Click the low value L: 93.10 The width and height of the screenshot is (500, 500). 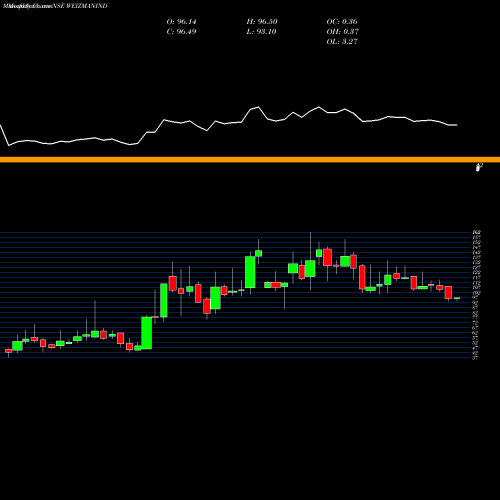[262, 32]
